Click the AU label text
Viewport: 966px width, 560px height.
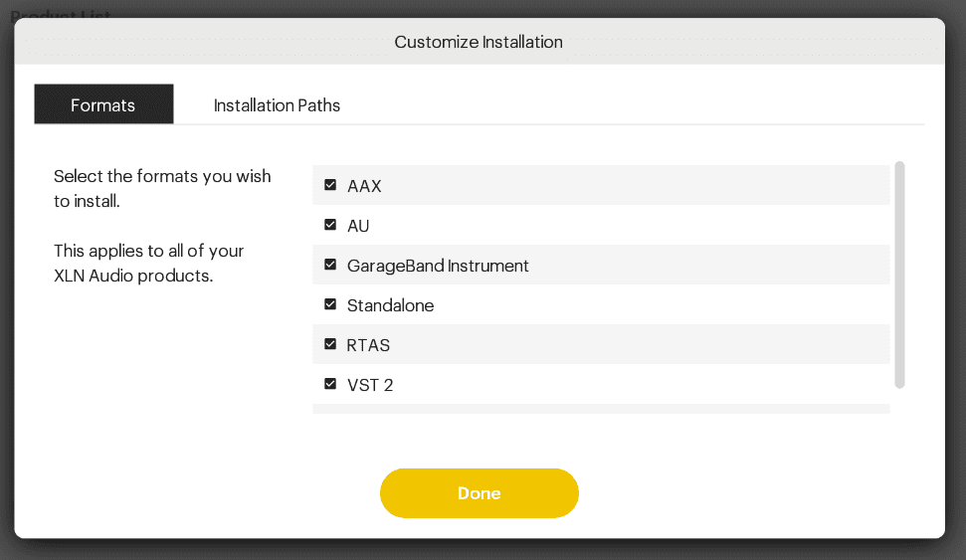[358, 226]
